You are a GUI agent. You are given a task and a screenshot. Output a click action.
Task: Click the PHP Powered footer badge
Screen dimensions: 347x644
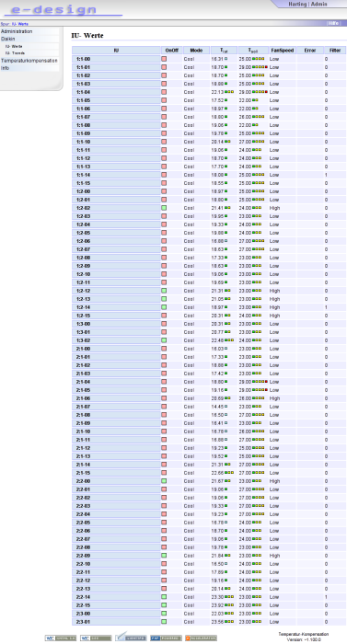click(x=166, y=638)
